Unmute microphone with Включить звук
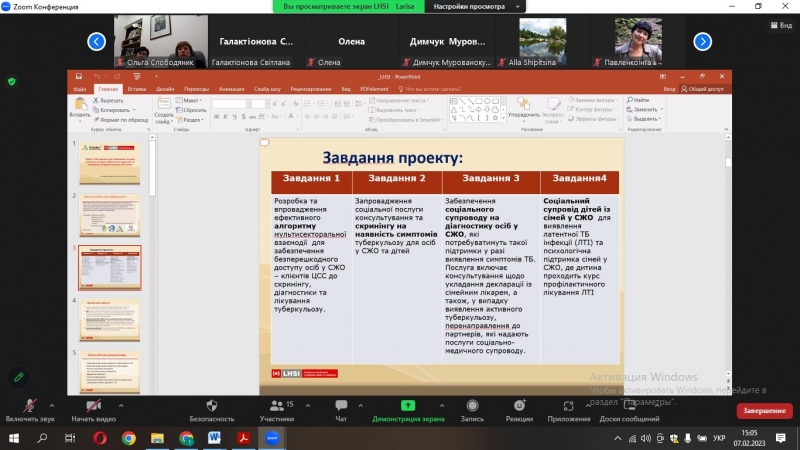 pos(30,411)
